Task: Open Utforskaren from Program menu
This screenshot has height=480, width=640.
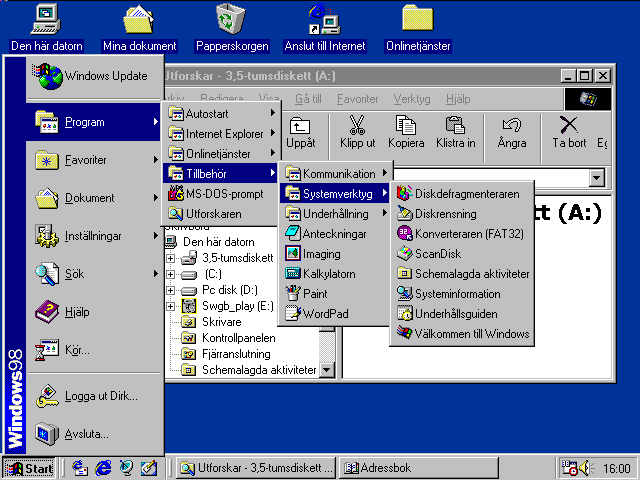Action: pyautogui.click(x=221, y=213)
